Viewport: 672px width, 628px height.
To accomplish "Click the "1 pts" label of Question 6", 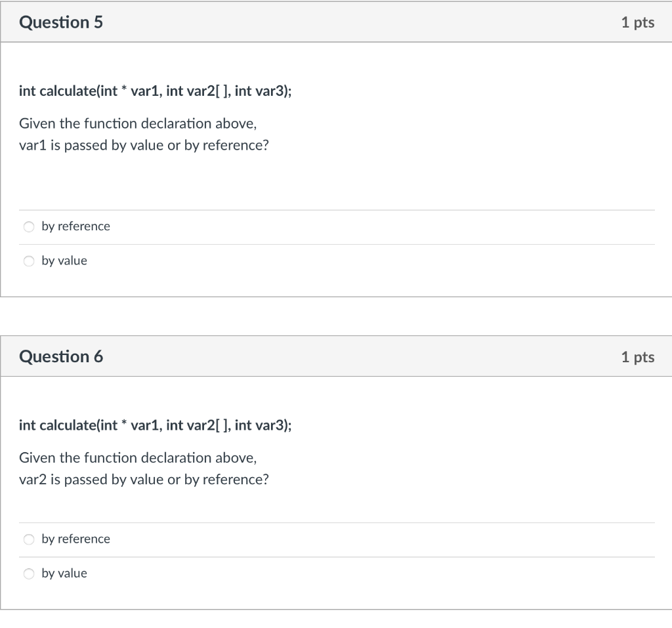I will [x=638, y=356].
